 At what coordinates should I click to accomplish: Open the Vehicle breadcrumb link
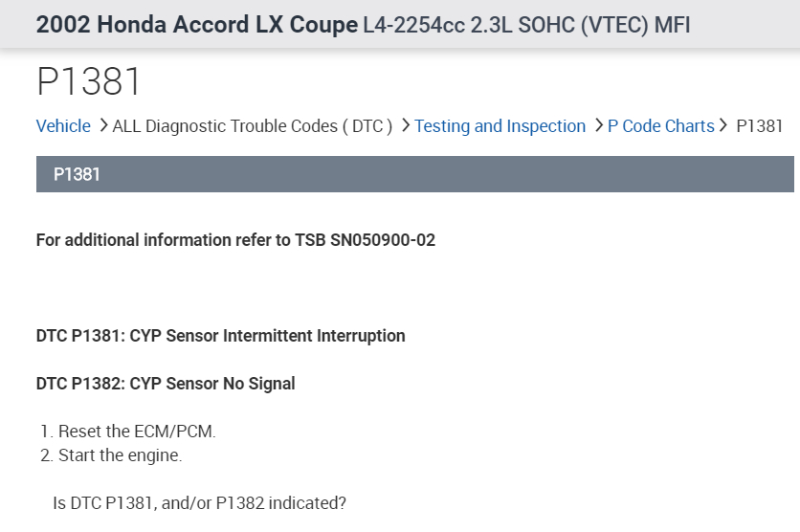tap(63, 126)
